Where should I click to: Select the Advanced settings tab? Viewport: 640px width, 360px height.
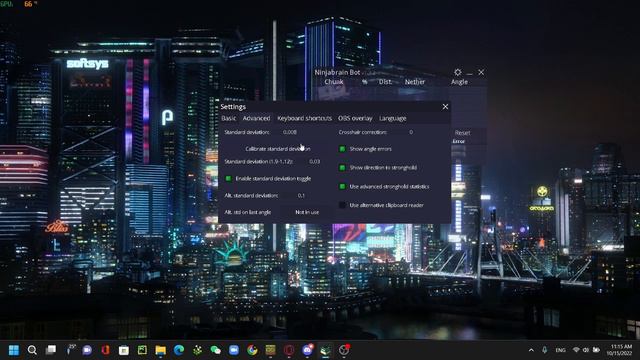coord(256,118)
